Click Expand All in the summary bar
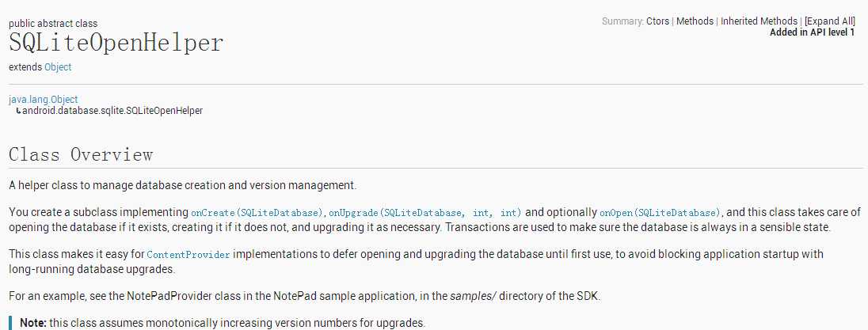 pos(830,21)
